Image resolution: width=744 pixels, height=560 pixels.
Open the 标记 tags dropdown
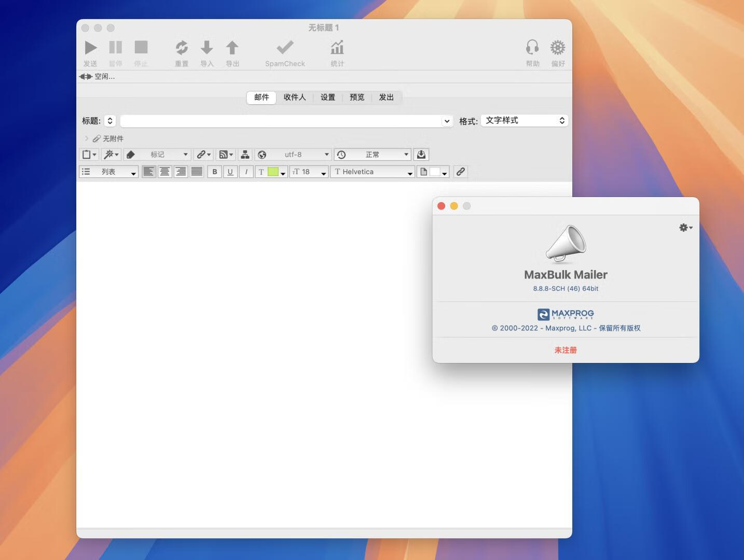click(x=157, y=155)
